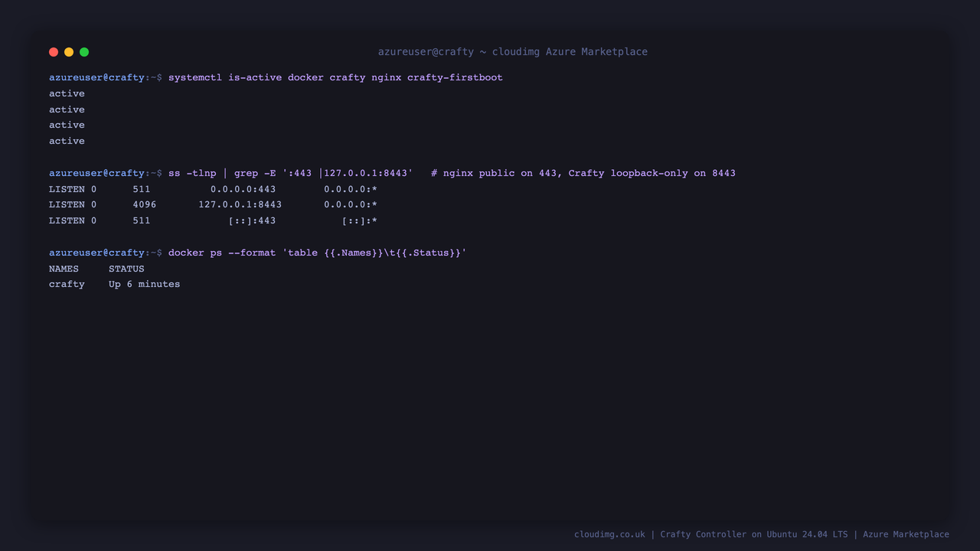980x551 pixels.
Task: Click the terminal title 'azureuser@crafty ~ cloudimg Azure Marketplace'
Action: click(x=513, y=52)
